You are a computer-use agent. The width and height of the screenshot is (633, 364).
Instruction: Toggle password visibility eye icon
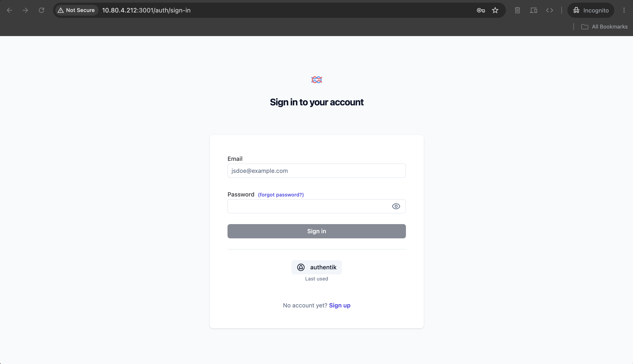pyautogui.click(x=396, y=206)
